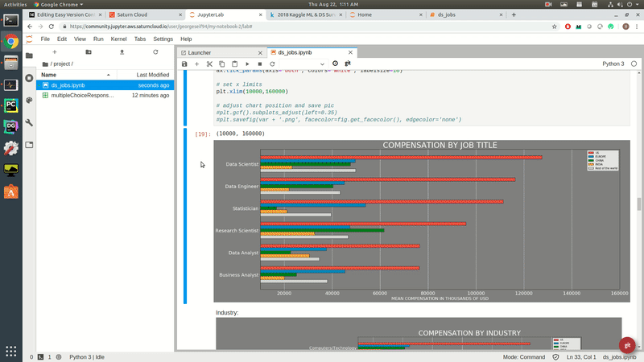The height and width of the screenshot is (362, 644).
Task: Select ds_jobs.ipynb in the file list
Action: (x=105, y=85)
